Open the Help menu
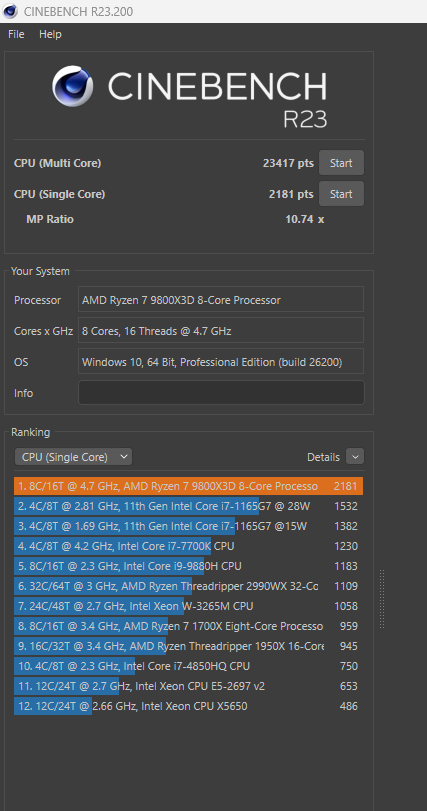This screenshot has width=427, height=811. point(50,34)
